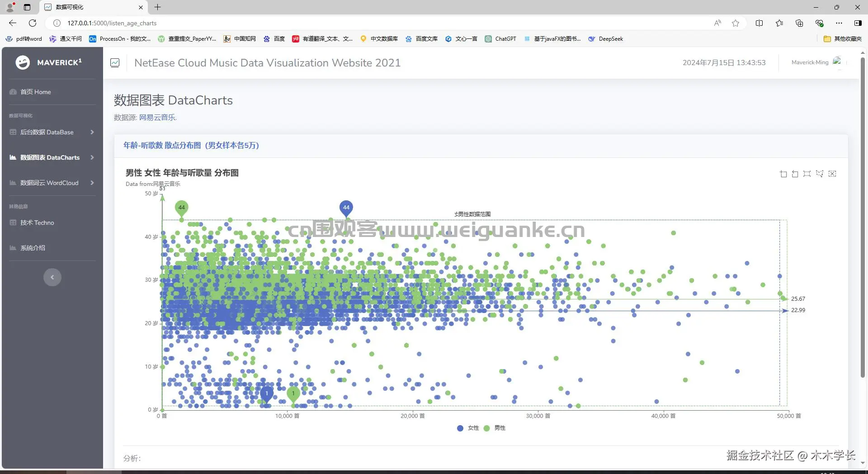Viewport: 868px width, 474px height.
Task: Toggle the 男性 series in the legend
Action: point(495,428)
